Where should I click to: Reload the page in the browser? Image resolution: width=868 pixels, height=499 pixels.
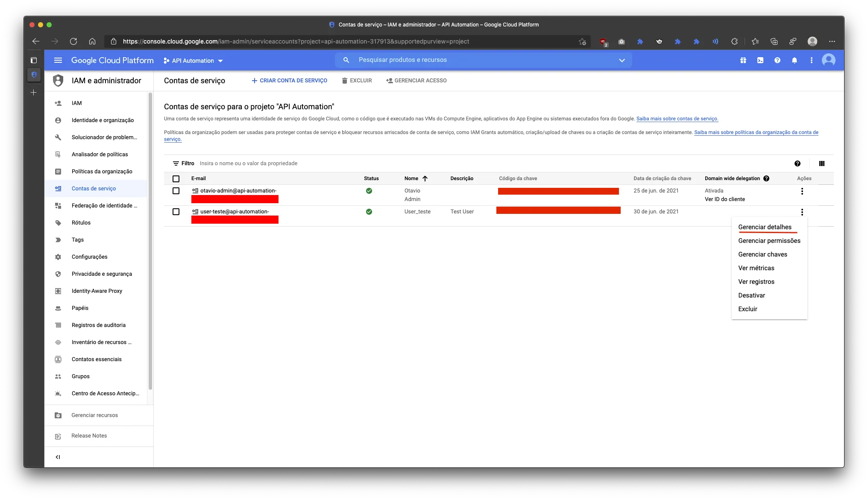point(73,41)
